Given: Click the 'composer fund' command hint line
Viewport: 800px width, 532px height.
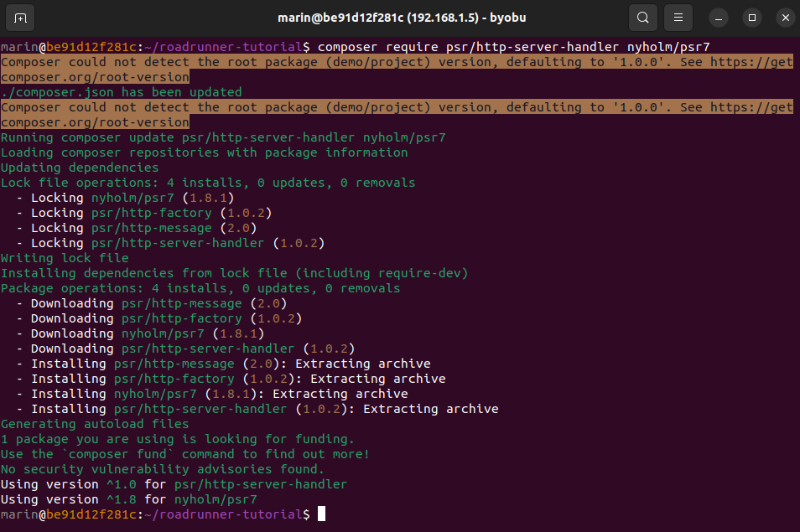Looking at the screenshot, I should (x=185, y=454).
